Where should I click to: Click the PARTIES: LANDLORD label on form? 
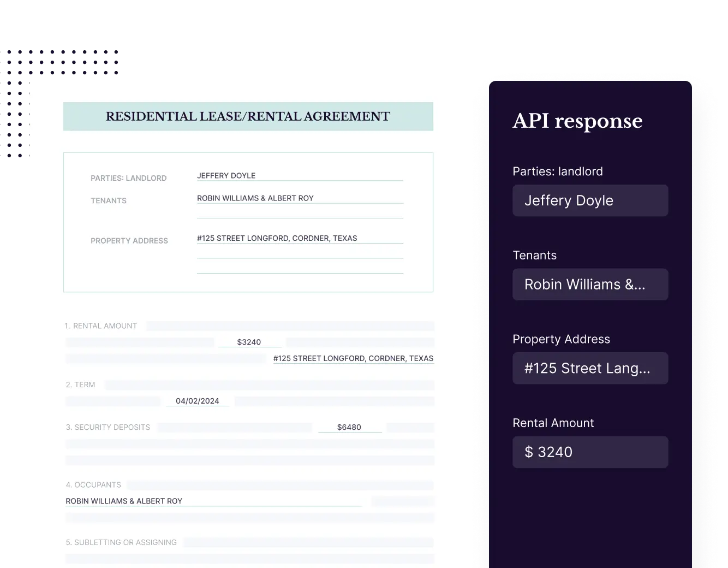[x=129, y=178]
